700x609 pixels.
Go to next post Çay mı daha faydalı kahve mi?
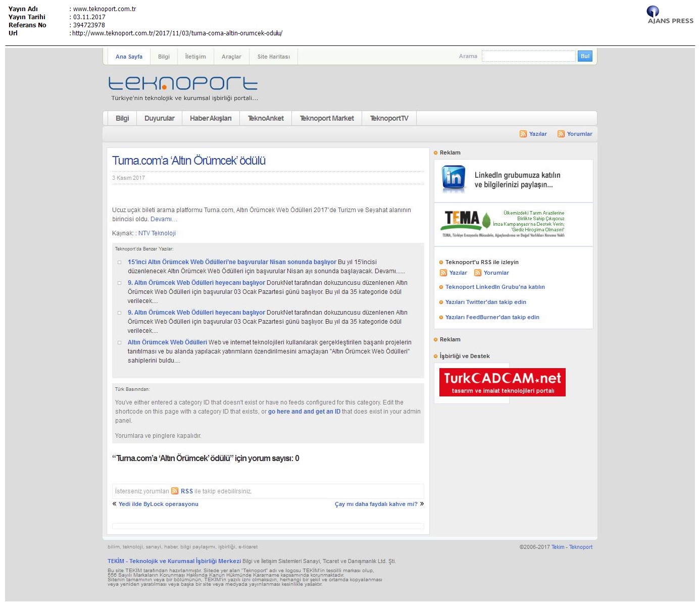click(376, 504)
